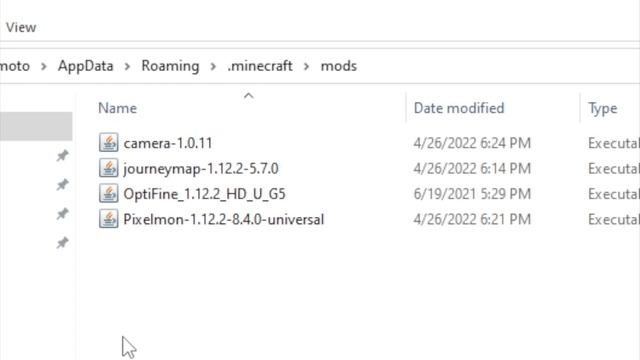Select the OptiFine_1.12.2_HD_U_G5 jar icon
Image resolution: width=640 pixels, height=360 pixels.
pyautogui.click(x=109, y=193)
